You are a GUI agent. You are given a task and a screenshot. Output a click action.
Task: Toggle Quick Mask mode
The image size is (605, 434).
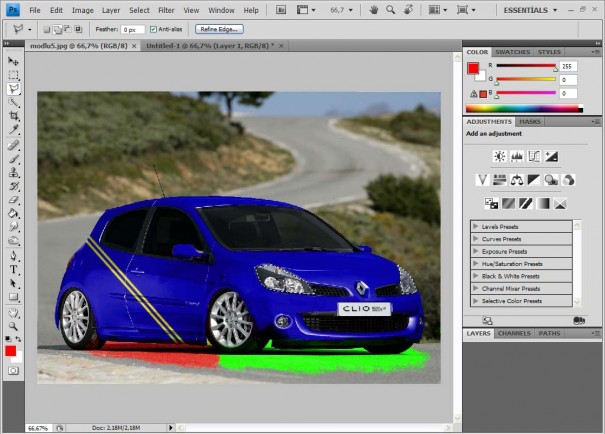coord(14,371)
